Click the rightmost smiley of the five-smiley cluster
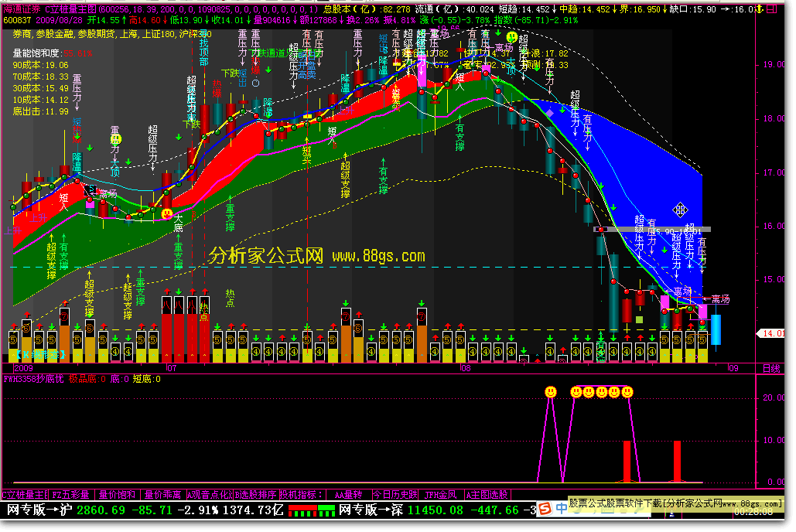The width and height of the screenshot is (796, 532). pos(627,392)
